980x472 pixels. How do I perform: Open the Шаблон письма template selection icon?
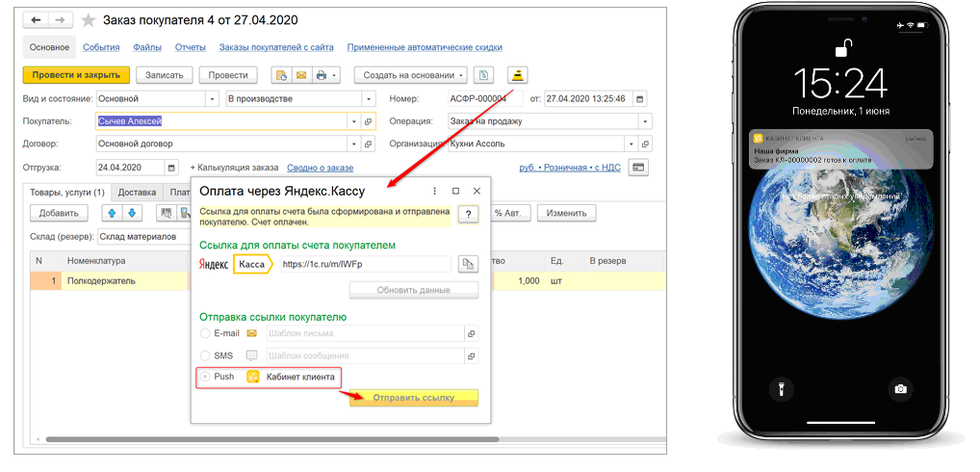pos(472,333)
